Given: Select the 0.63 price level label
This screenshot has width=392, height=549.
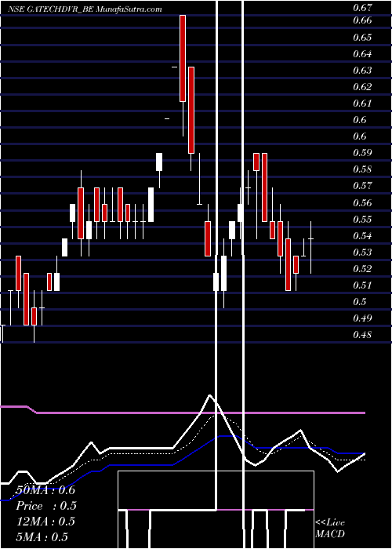Looking at the screenshot, I should [362, 71].
